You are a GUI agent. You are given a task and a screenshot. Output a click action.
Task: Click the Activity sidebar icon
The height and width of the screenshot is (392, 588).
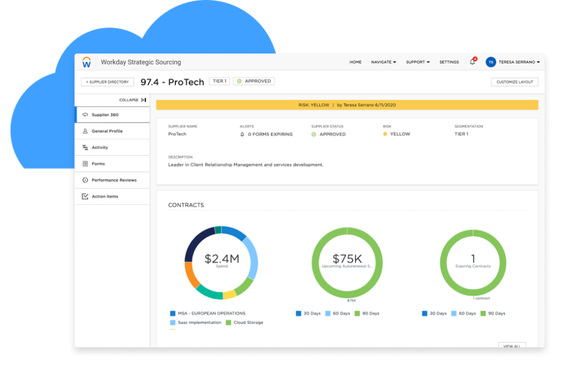point(85,147)
